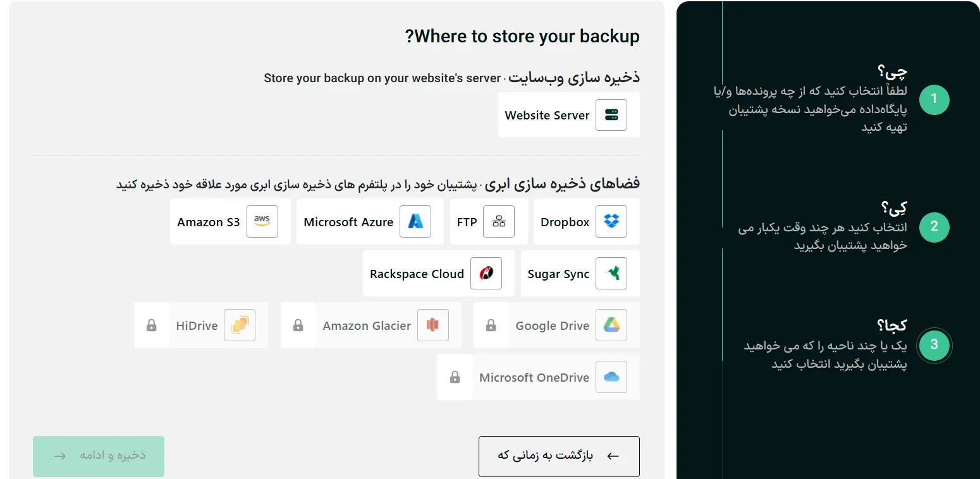
Task: Click the Google Drive logo icon
Action: click(611, 325)
